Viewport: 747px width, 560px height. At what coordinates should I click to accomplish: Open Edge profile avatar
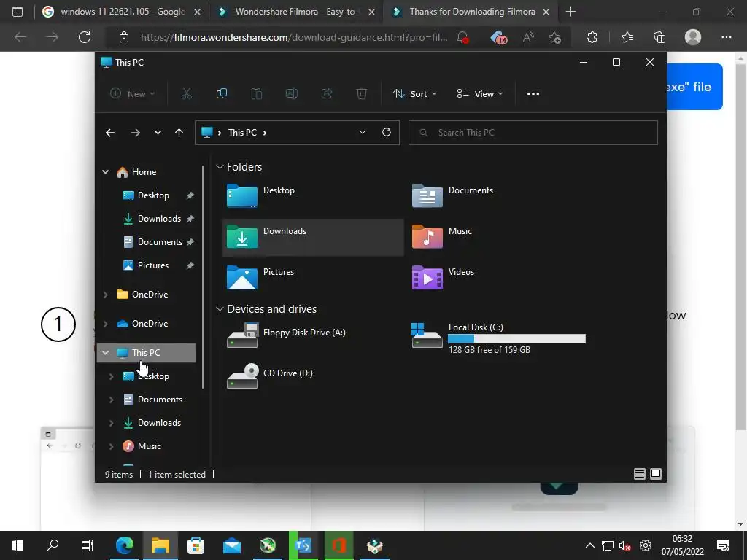(693, 37)
